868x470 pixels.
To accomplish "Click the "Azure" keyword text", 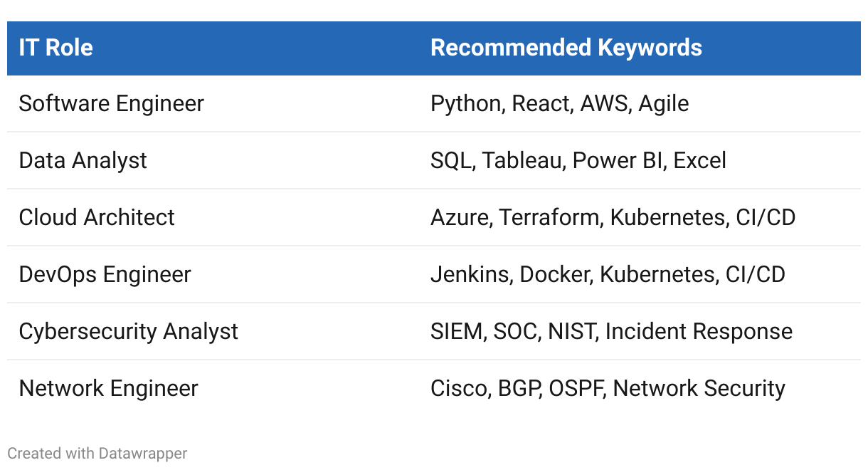I will (x=460, y=217).
